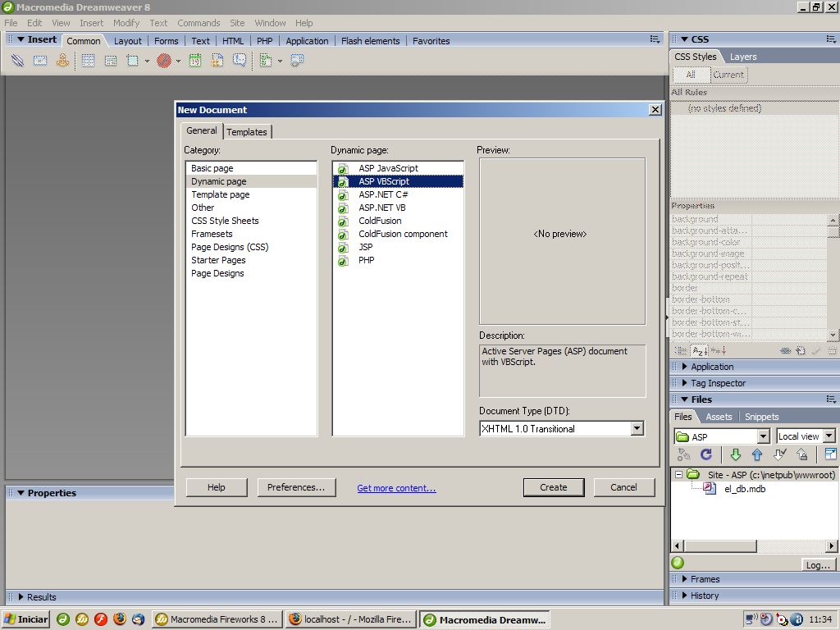Click the Fireworks quick launch icon
Image resolution: width=840 pixels, height=630 pixels.
pyautogui.click(x=82, y=619)
